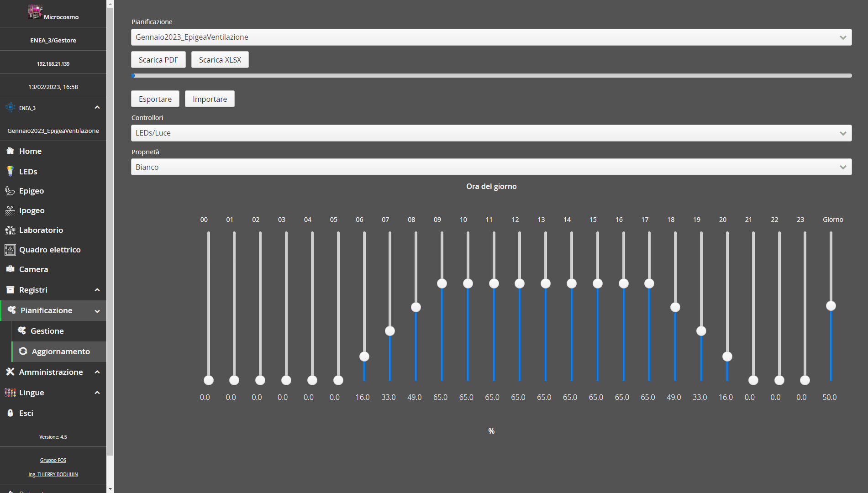This screenshot has height=493, width=868.
Task: Click the Importare button
Action: (x=210, y=99)
